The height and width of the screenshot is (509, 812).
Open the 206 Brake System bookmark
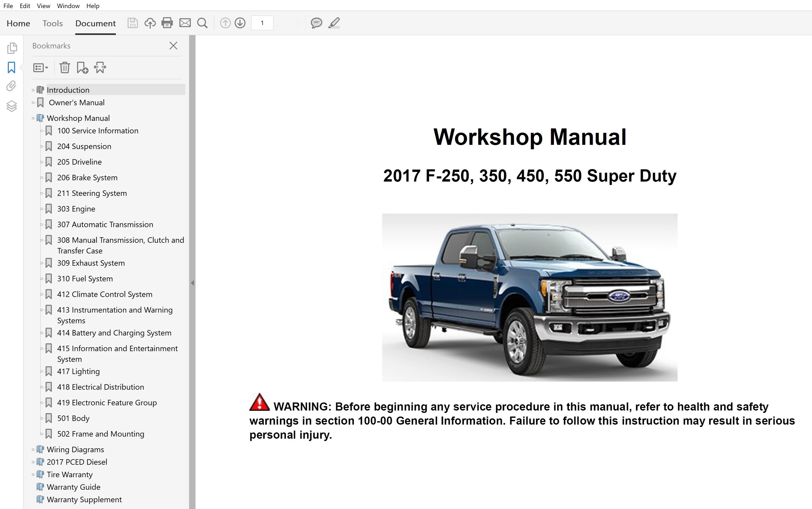click(x=87, y=177)
